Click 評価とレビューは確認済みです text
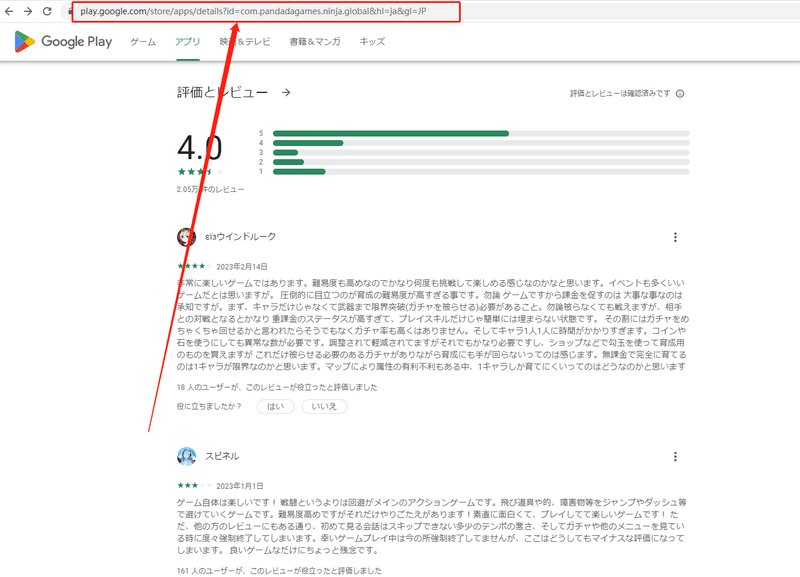 coord(620,93)
